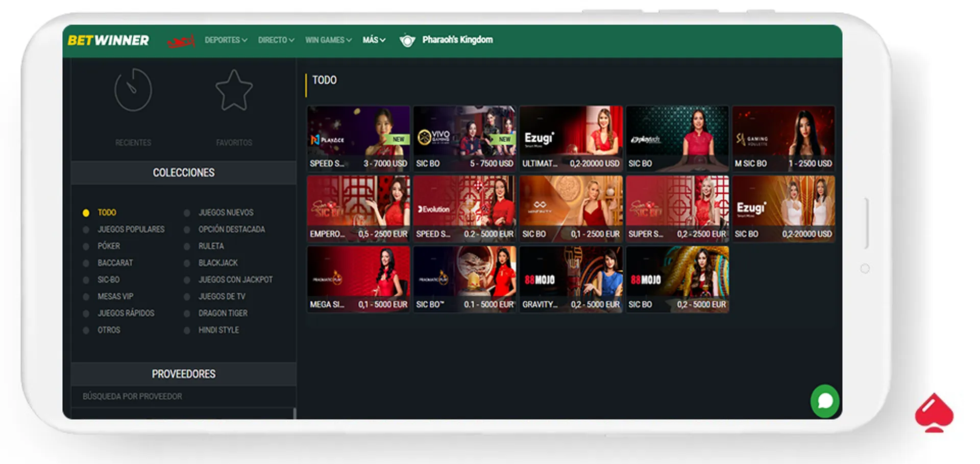980x464 pixels.
Task: Open the Recientes clock icon
Action: tap(133, 90)
